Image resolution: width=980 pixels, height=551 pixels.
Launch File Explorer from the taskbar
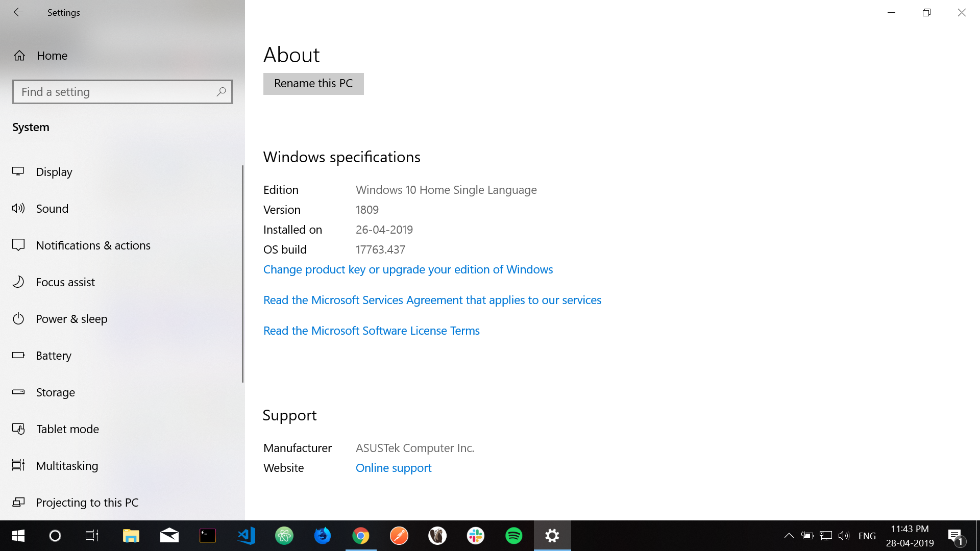[x=131, y=536]
